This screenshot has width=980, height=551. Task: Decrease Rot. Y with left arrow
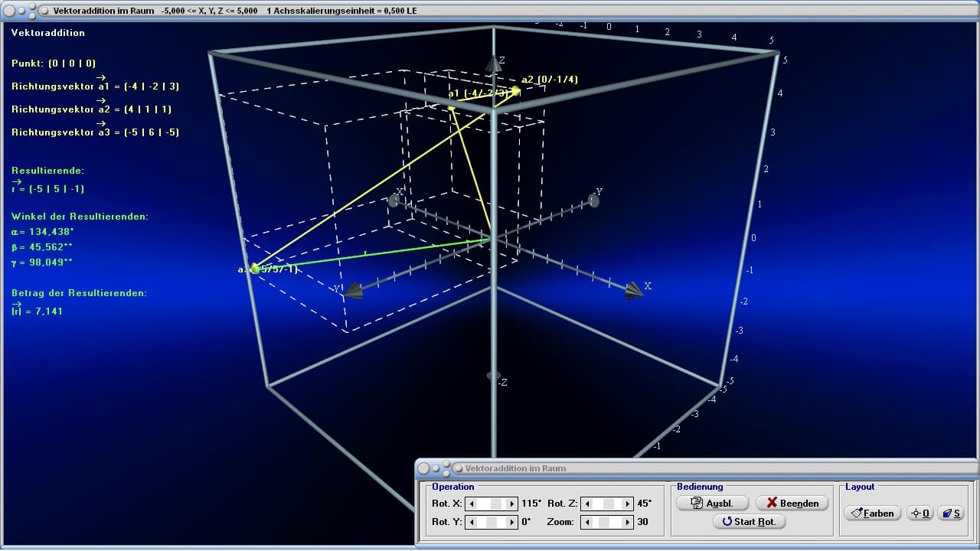[x=472, y=522]
